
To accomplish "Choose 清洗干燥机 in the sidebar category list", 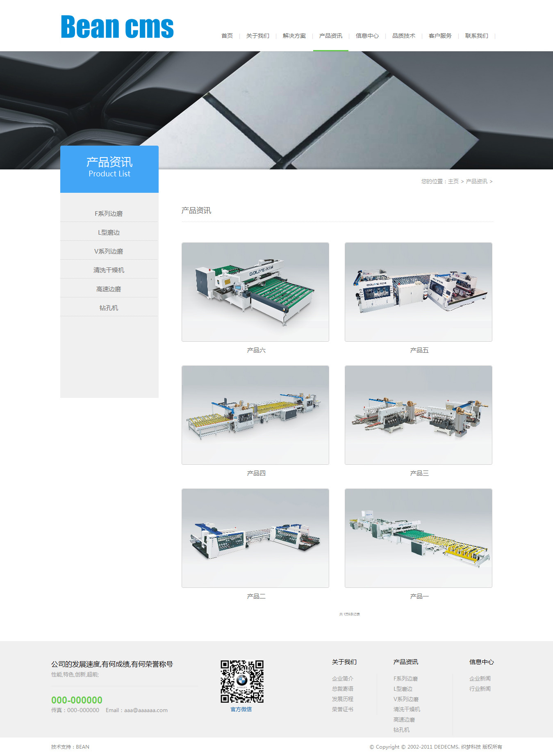I will click(109, 270).
